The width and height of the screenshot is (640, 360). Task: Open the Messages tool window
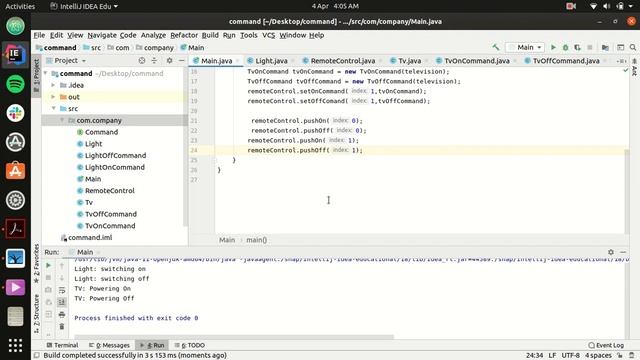(x=109, y=345)
